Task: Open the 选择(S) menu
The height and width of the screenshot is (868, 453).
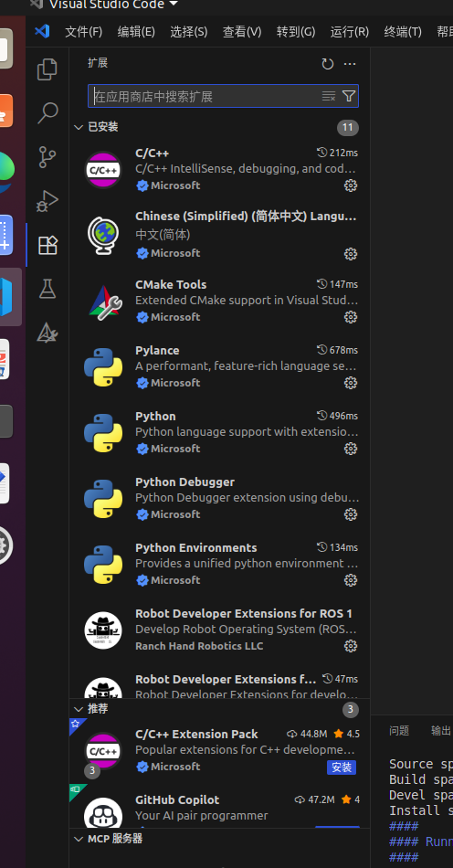Action: tap(189, 32)
